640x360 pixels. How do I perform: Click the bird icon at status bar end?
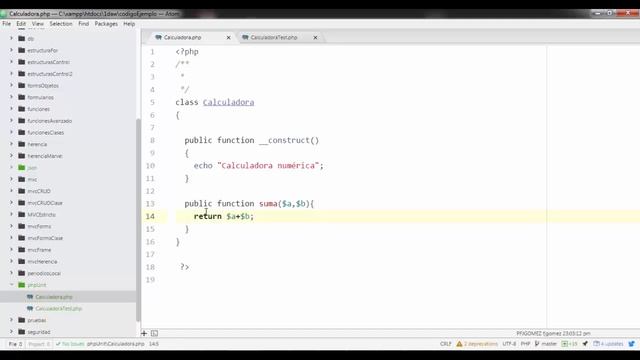point(631,344)
